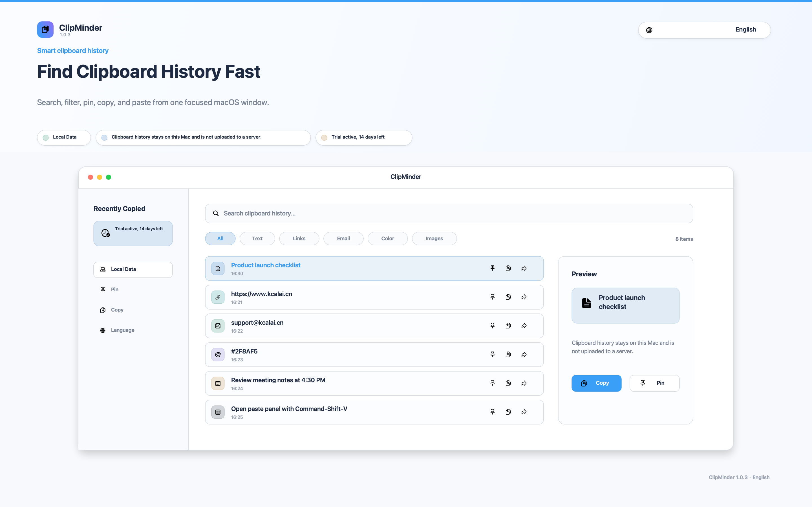
Task: Copy the https://www.kcalai.cn link entry
Action: [508, 297]
